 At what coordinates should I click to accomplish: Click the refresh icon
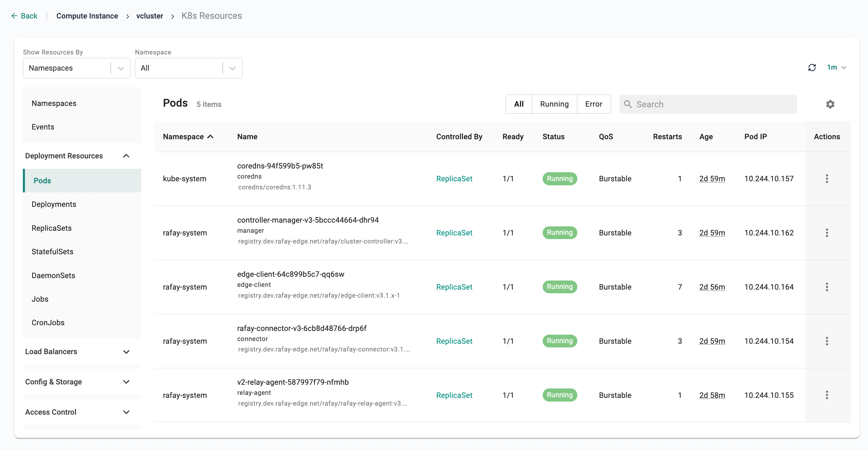812,67
